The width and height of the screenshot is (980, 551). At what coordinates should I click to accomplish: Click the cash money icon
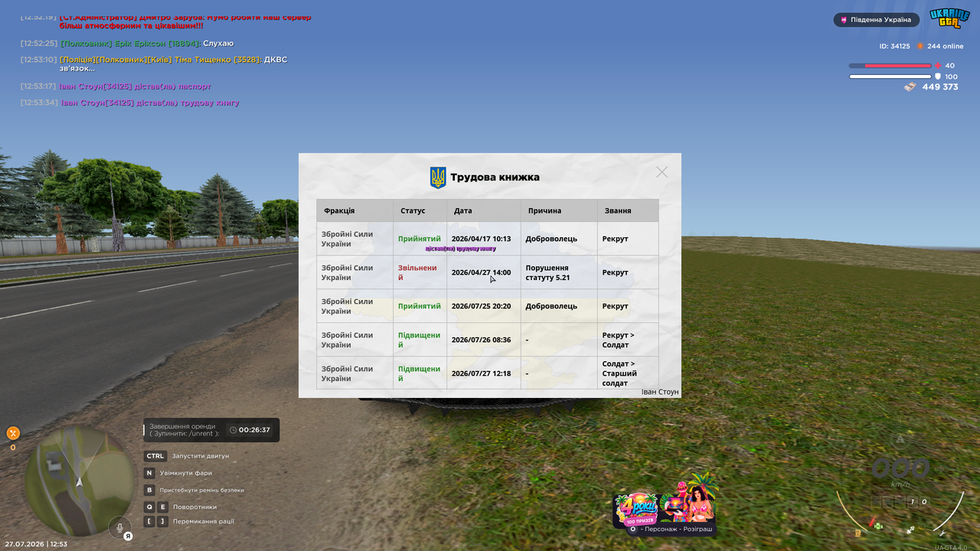[910, 87]
